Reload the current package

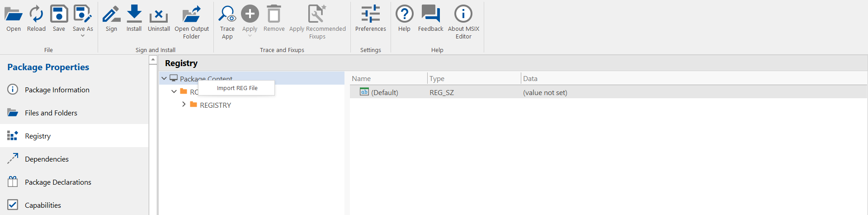coord(36,14)
